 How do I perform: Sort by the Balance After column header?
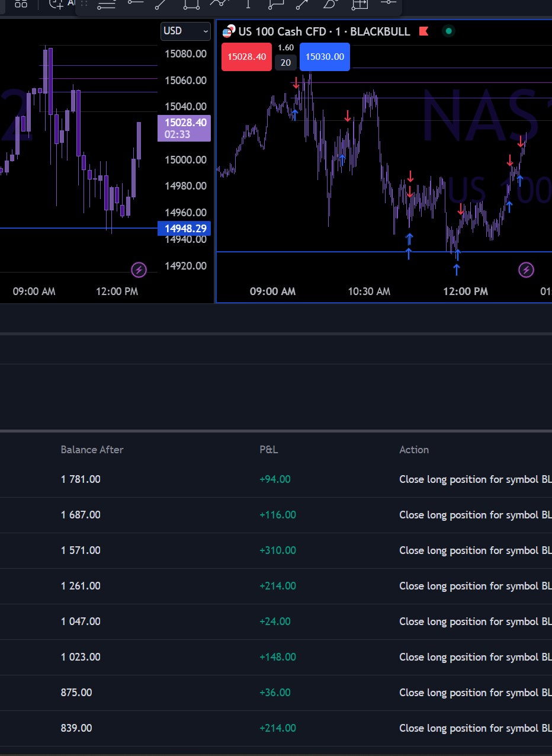tap(92, 450)
